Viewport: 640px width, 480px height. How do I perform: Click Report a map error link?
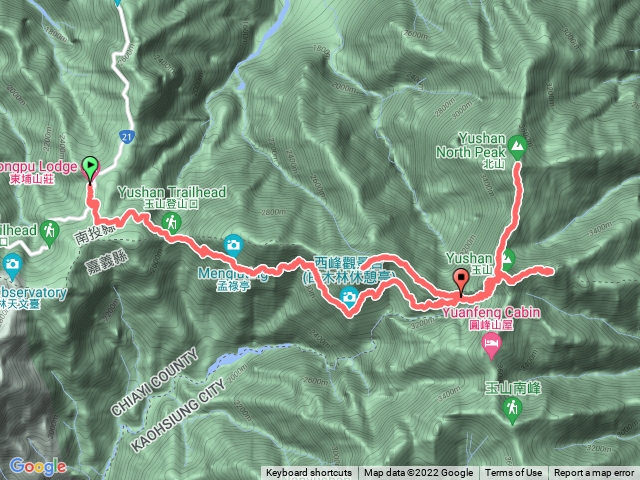click(x=594, y=473)
